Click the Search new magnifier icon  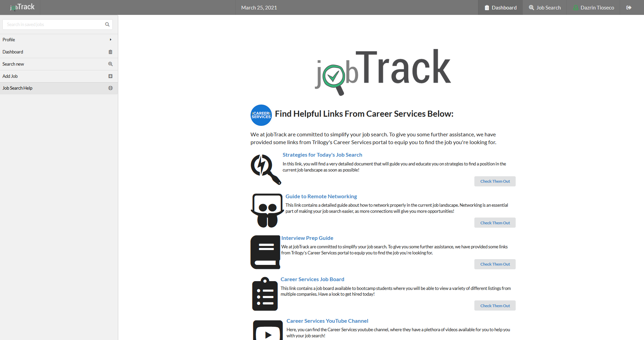coord(110,64)
